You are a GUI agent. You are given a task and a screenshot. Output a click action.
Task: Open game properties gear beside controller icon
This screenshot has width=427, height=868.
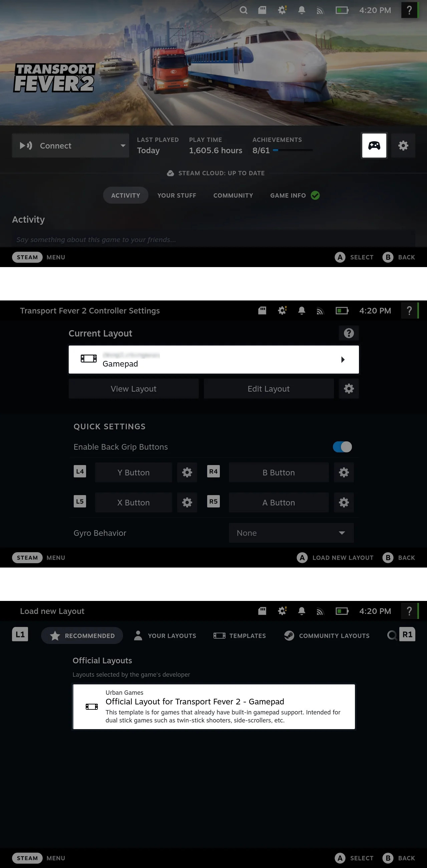(x=403, y=146)
